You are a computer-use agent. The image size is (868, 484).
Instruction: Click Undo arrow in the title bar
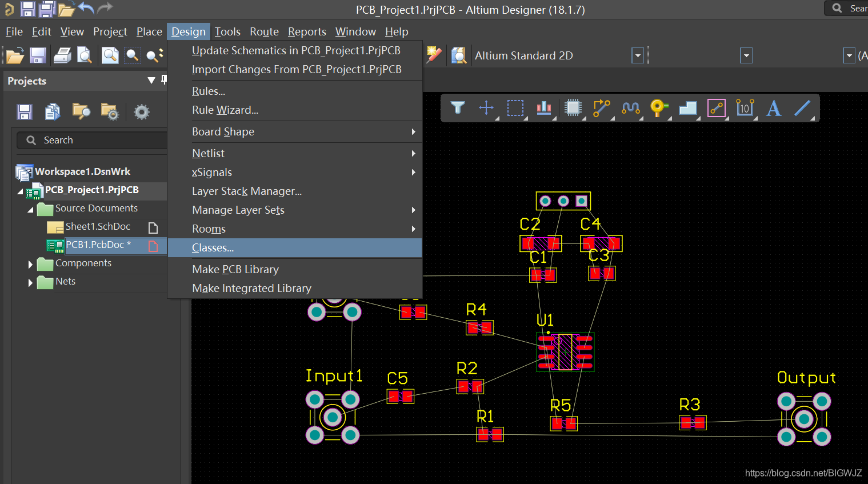[x=86, y=8]
